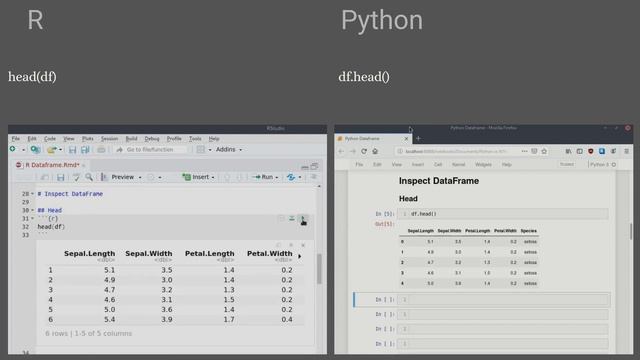640x360 pixels.
Task: Open the Widgets menu in Jupyter
Action: click(483, 164)
